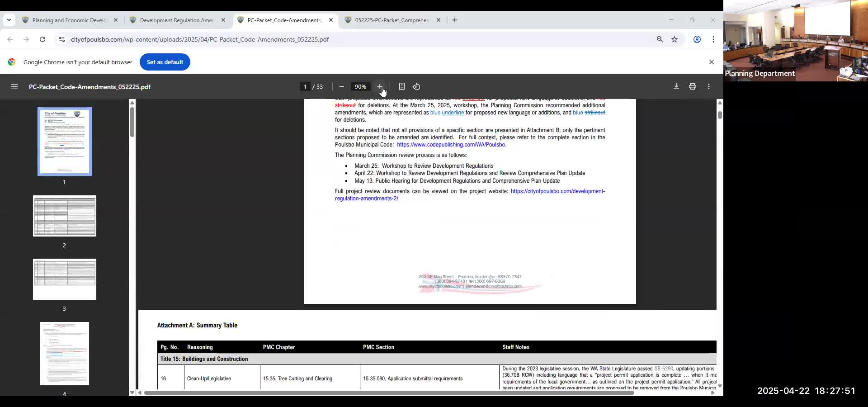
Task: Open PDF viewer more actions menu
Action: tap(709, 86)
